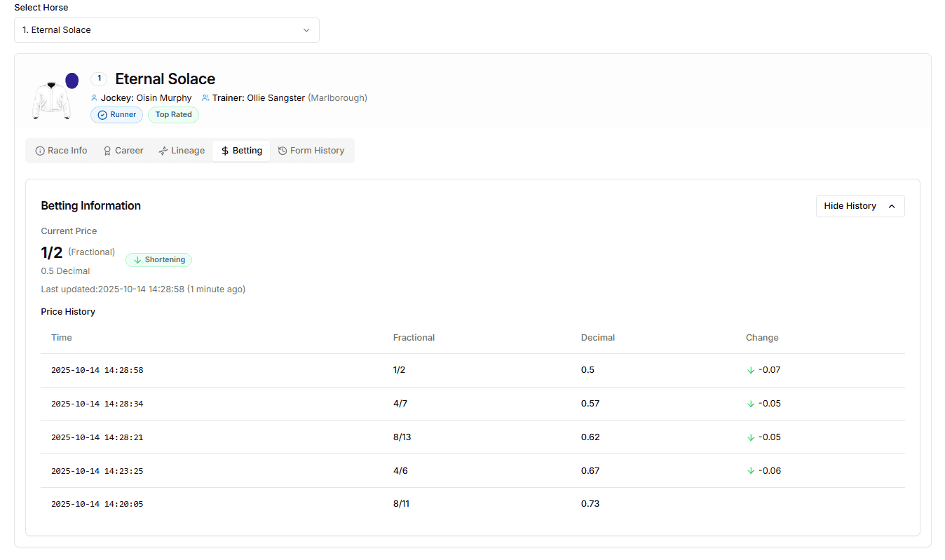Click the Race Info circle icon
This screenshot has height=560, width=945.
tap(40, 151)
